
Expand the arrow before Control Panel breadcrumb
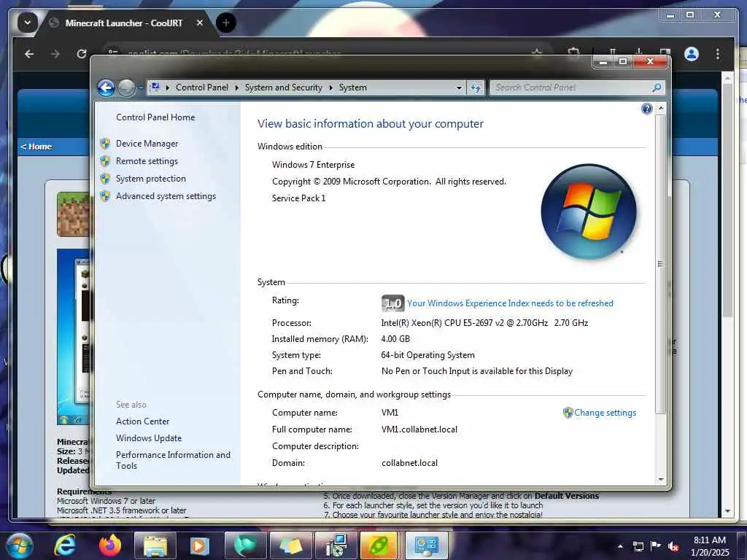tap(168, 87)
